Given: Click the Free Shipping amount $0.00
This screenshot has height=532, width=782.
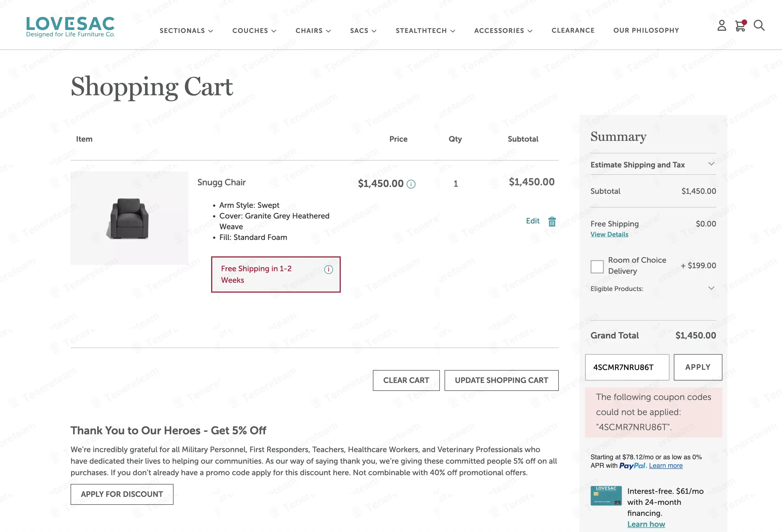Looking at the screenshot, I should [x=706, y=224].
